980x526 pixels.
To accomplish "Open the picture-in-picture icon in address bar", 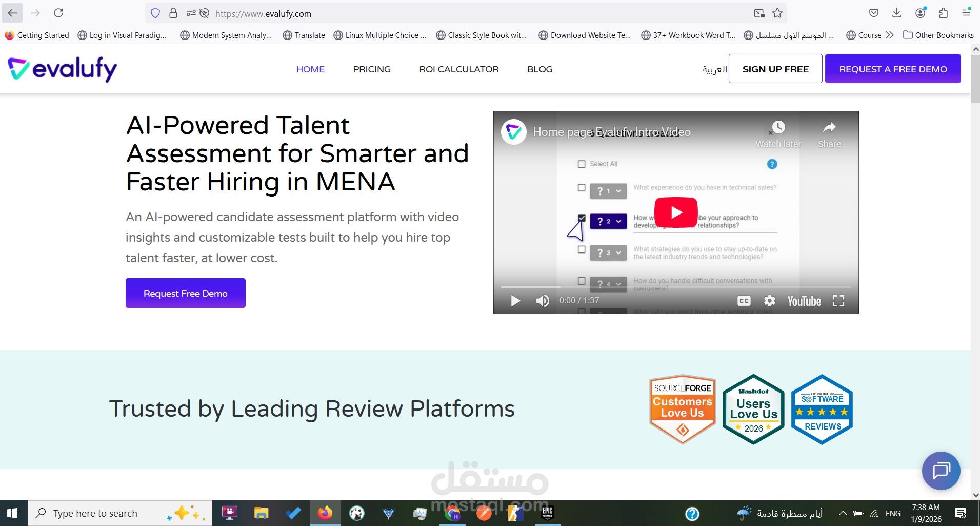I will [x=759, y=13].
